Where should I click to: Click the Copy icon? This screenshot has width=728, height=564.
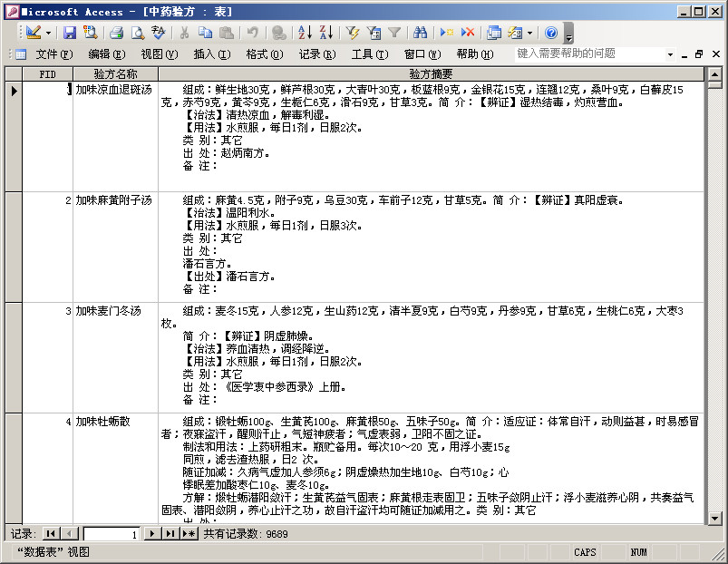point(205,32)
